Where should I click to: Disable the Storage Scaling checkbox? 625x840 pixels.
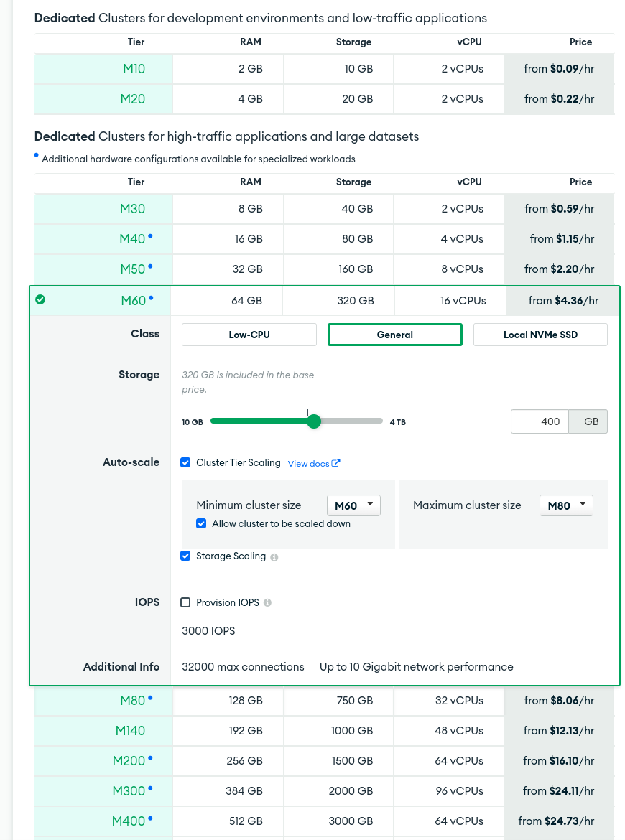[x=185, y=556]
